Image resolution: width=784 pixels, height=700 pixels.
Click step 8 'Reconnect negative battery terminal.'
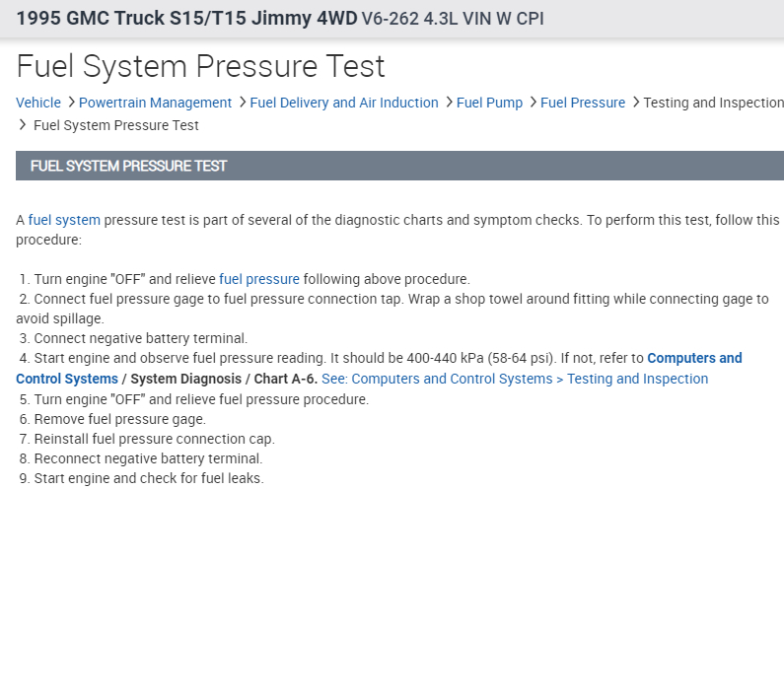(x=148, y=458)
